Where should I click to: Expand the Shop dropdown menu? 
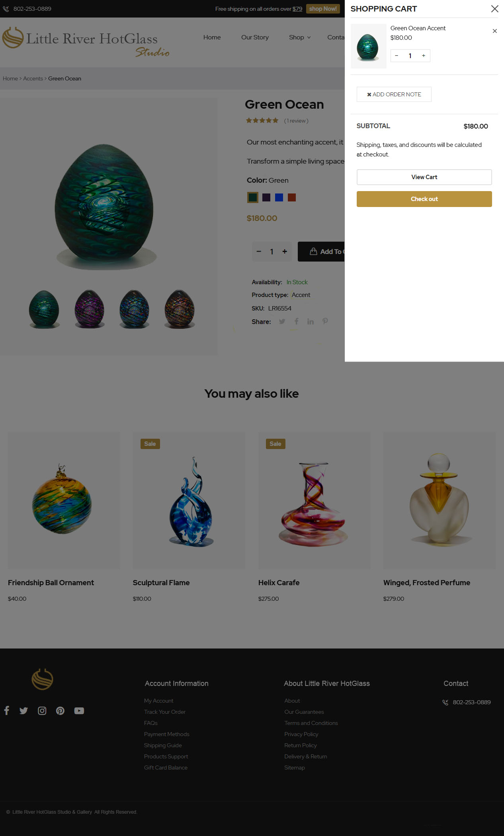(x=300, y=37)
